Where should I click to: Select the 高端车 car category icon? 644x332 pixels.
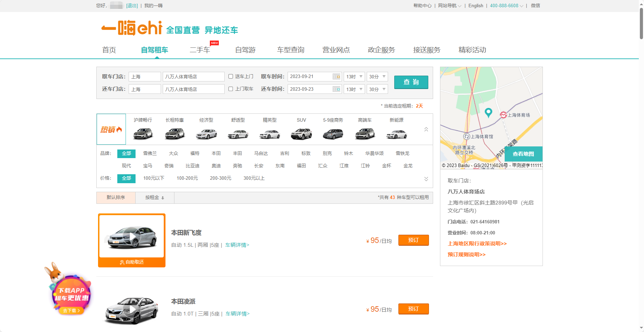[x=365, y=133]
